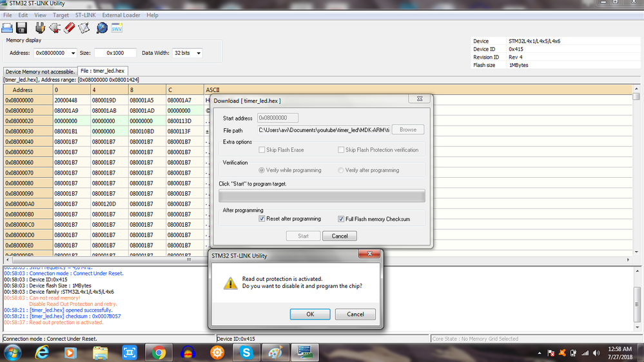Connect to target using plug icon
This screenshot has width=644, height=362.
point(40,28)
